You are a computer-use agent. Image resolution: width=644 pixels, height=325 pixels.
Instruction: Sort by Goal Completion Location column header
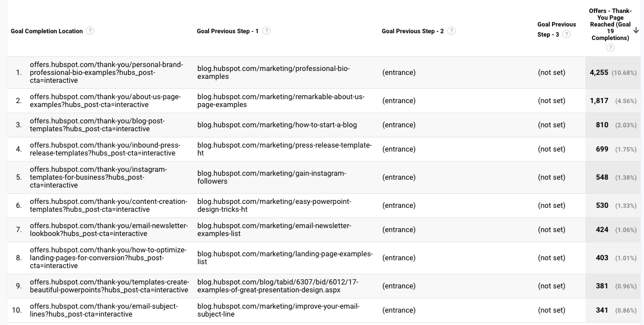pos(47,31)
